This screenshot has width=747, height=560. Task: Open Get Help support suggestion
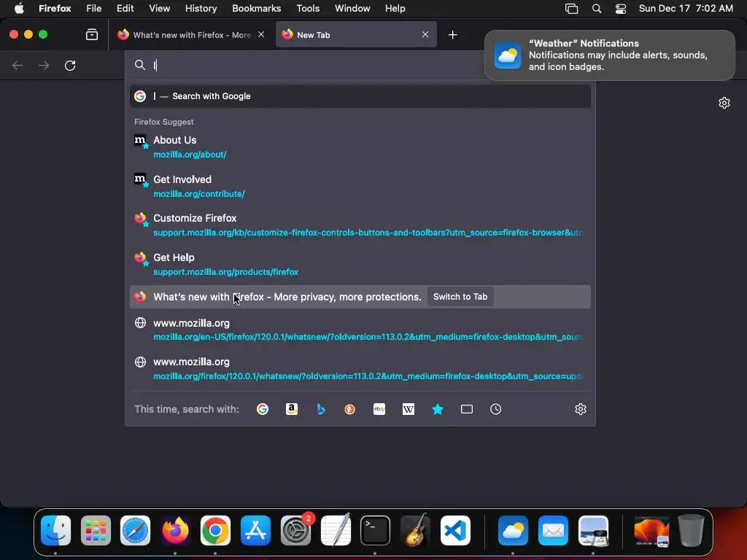360,264
